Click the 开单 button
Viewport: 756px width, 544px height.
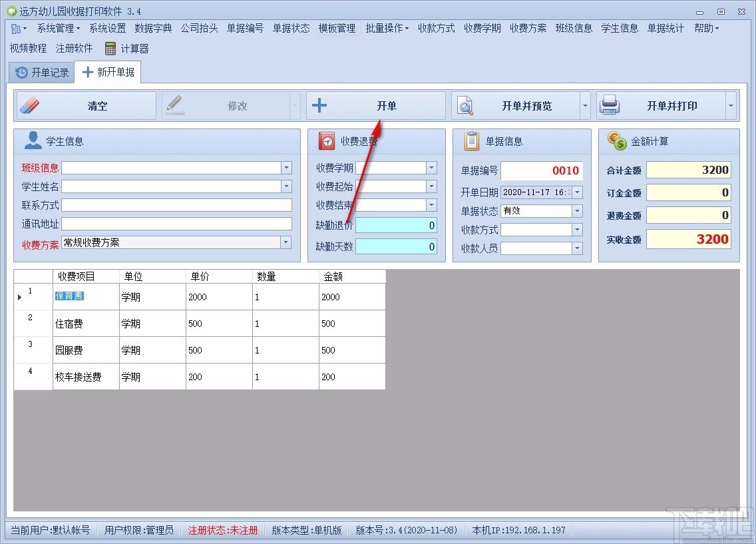[x=375, y=106]
